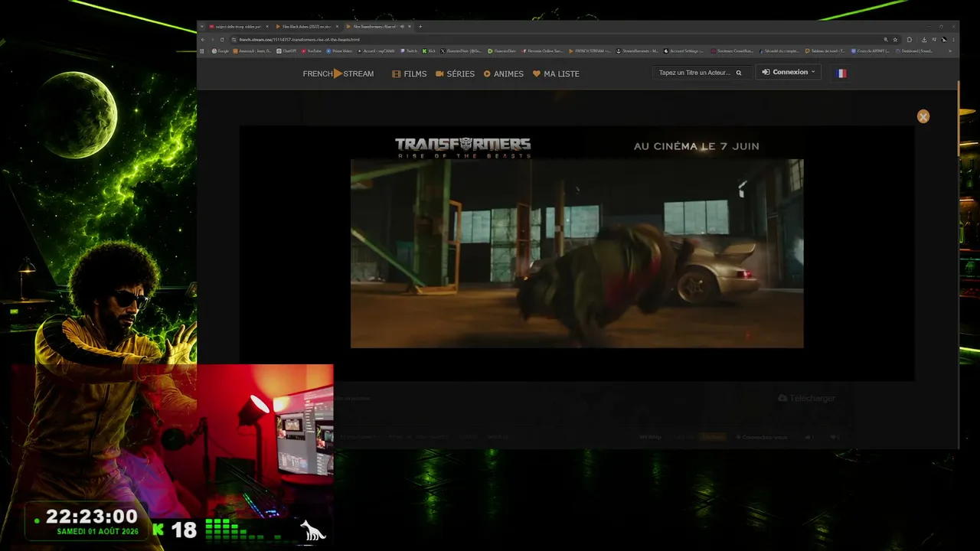Open a new browser tab
Viewport: 980px width, 551px height.
(420, 26)
